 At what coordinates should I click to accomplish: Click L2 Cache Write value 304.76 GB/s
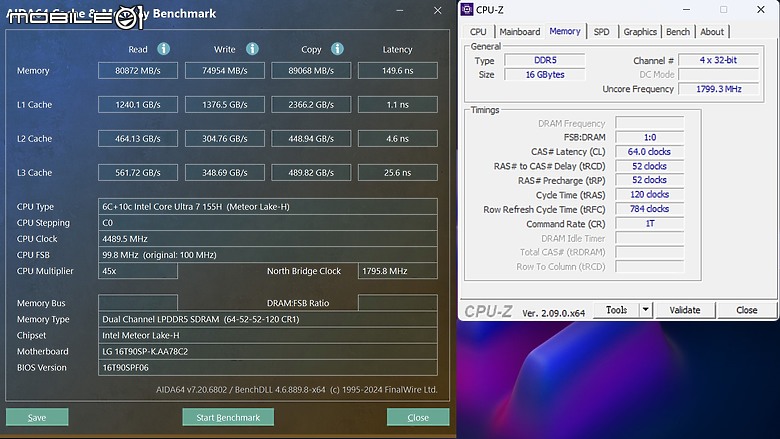224,138
